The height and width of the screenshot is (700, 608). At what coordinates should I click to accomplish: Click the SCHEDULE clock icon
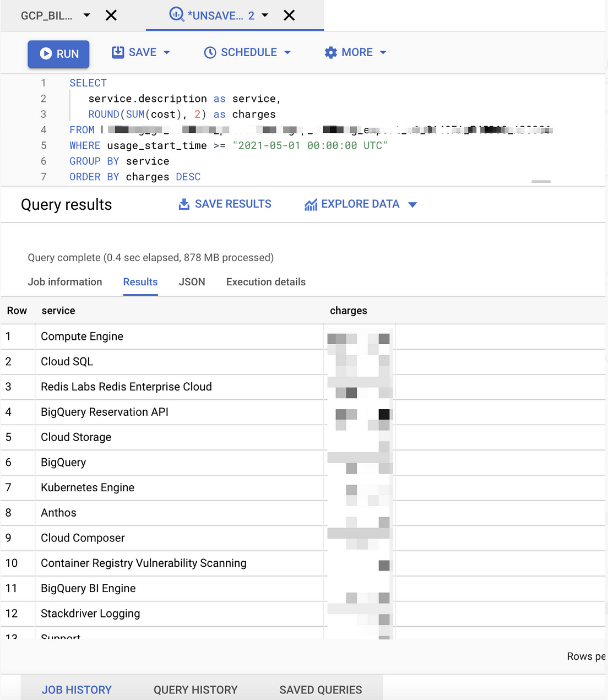(210, 52)
